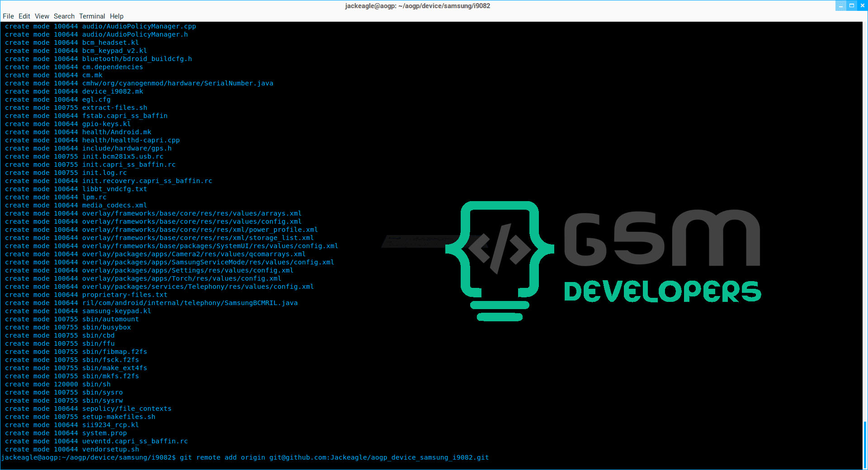Click the SamsungBCMRIL.java line
Viewport: 868px width, 470px height.
(151, 303)
